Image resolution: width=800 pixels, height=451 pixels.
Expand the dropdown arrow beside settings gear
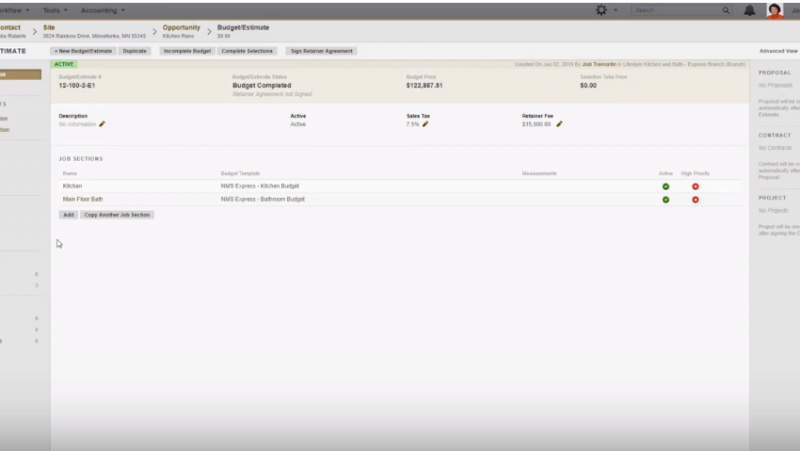tap(615, 10)
